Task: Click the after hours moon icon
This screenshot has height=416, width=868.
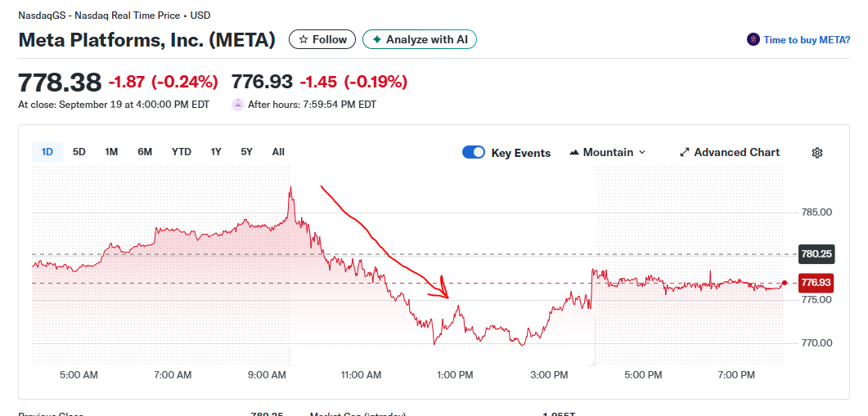Action: click(238, 104)
